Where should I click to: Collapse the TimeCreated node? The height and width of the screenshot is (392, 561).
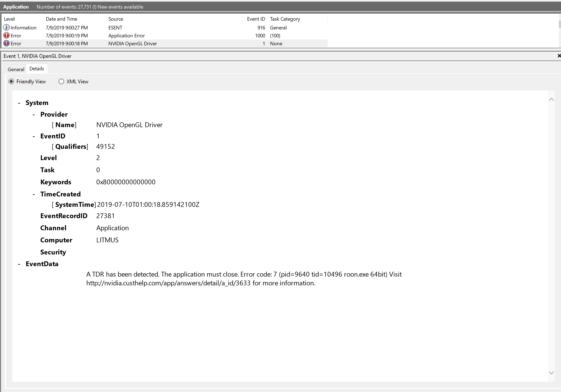click(x=34, y=194)
